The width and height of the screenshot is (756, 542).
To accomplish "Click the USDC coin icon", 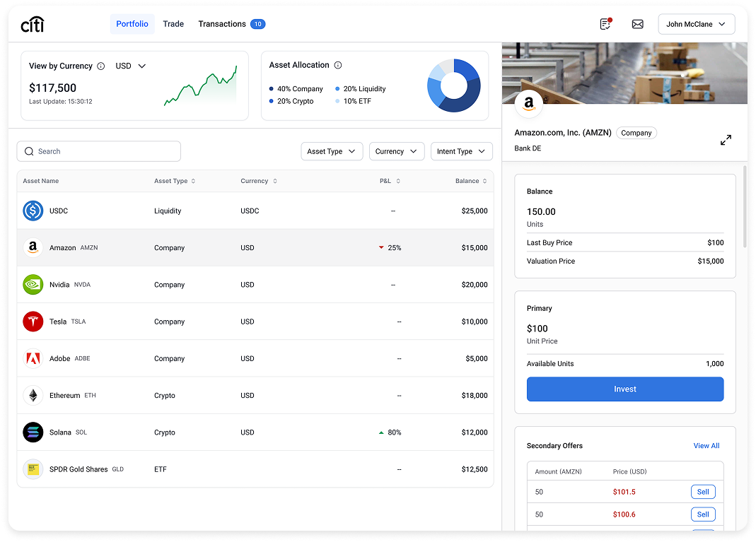I will 33,211.
